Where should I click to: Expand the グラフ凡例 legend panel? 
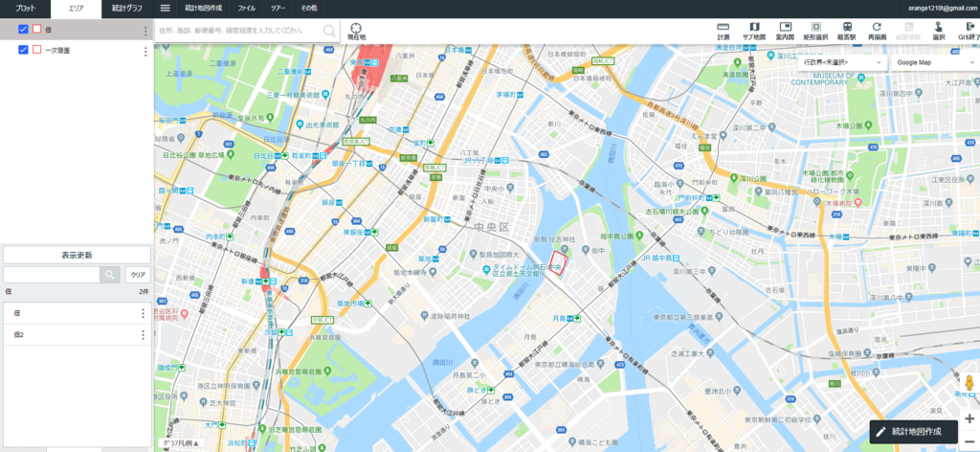pyautogui.click(x=180, y=443)
